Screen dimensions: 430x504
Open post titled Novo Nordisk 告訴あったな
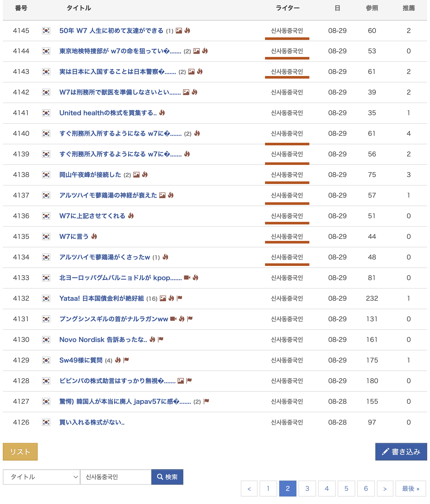103,340
